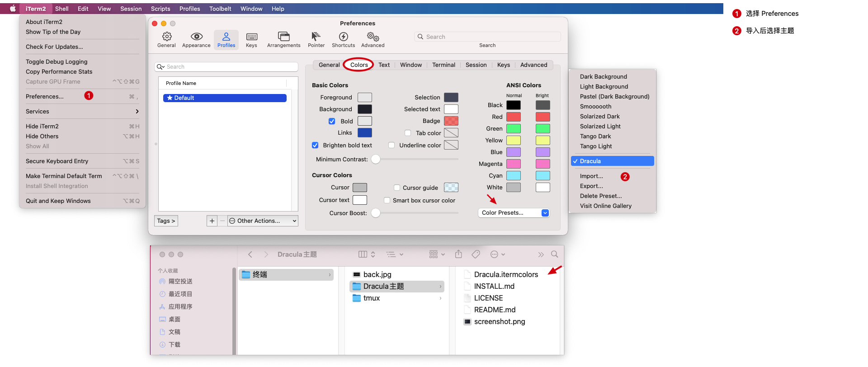This screenshot has height=367, width=868.
Task: Click the Background color swatch
Action: (364, 109)
